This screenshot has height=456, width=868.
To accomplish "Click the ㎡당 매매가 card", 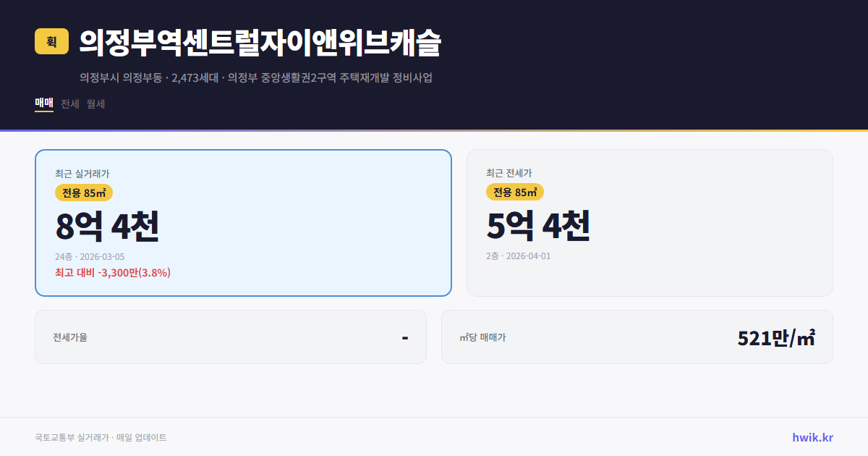I will pos(637,337).
